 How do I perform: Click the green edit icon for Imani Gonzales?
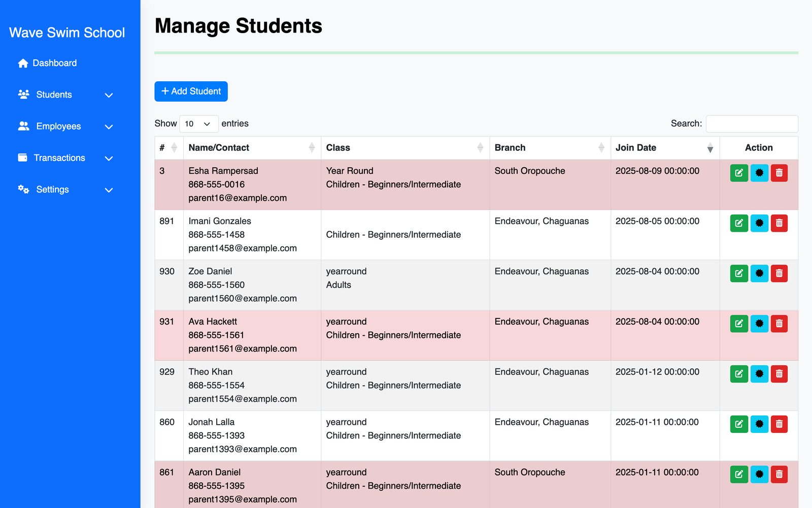pos(739,223)
